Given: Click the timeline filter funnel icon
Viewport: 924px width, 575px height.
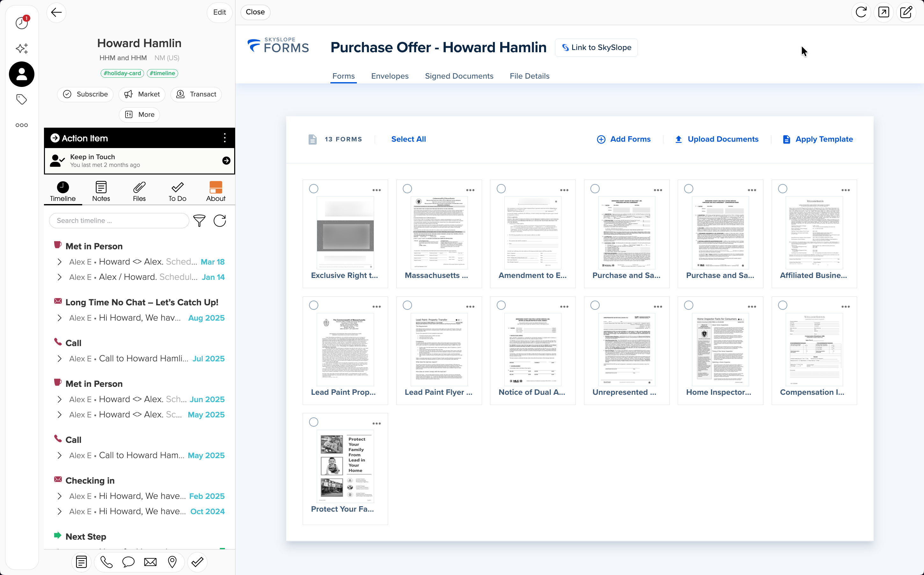Looking at the screenshot, I should coord(199,221).
